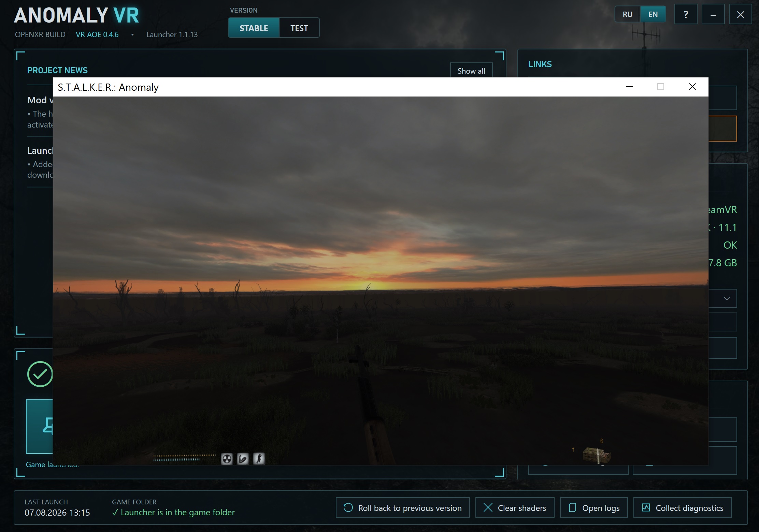The image size is (759, 532).
Task: Click the launch game button behind the game window
Action: pyautogui.click(x=40, y=426)
